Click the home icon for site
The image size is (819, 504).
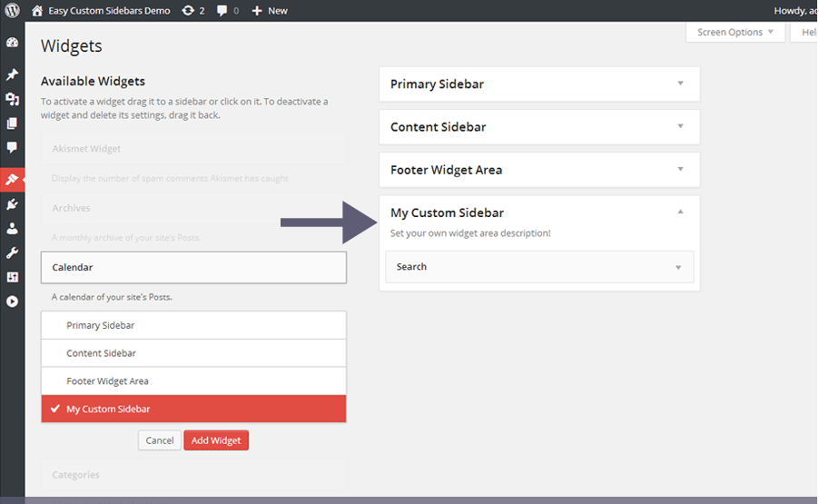(x=37, y=11)
